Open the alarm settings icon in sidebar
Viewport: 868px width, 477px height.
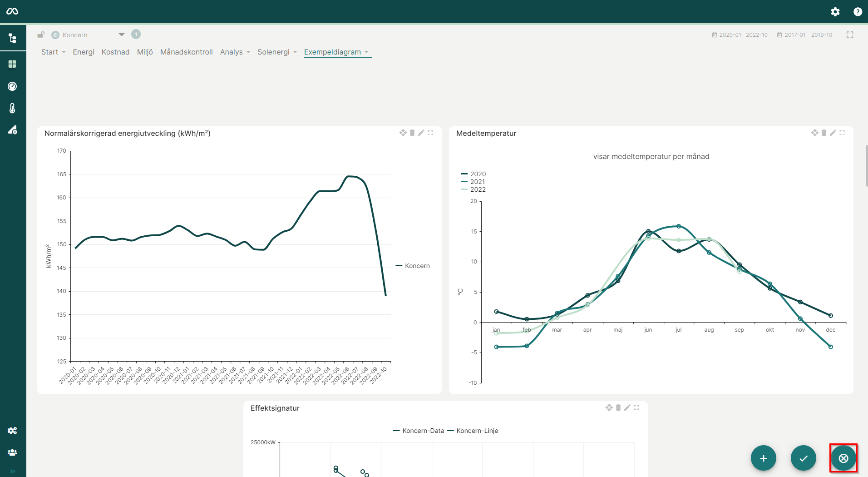click(12, 130)
